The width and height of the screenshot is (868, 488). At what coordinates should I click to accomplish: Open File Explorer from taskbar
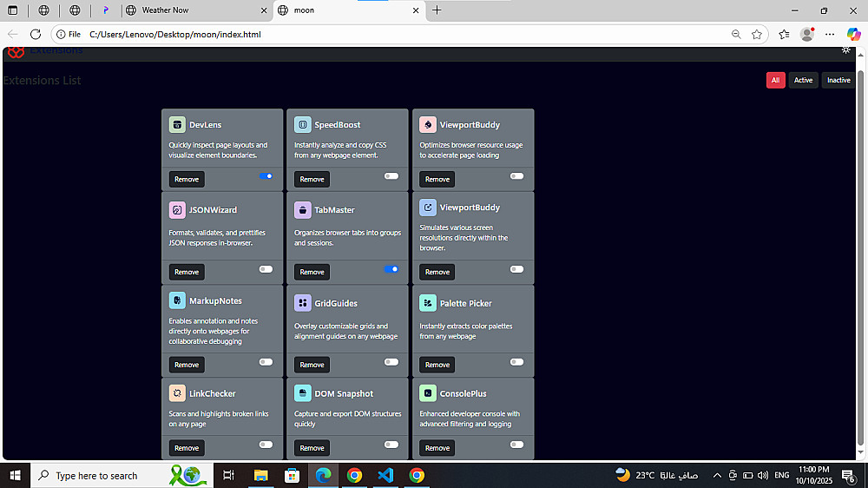[260, 475]
